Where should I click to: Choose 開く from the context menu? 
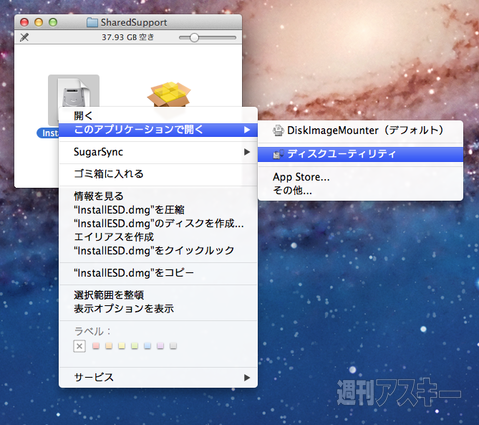pyautogui.click(x=158, y=115)
